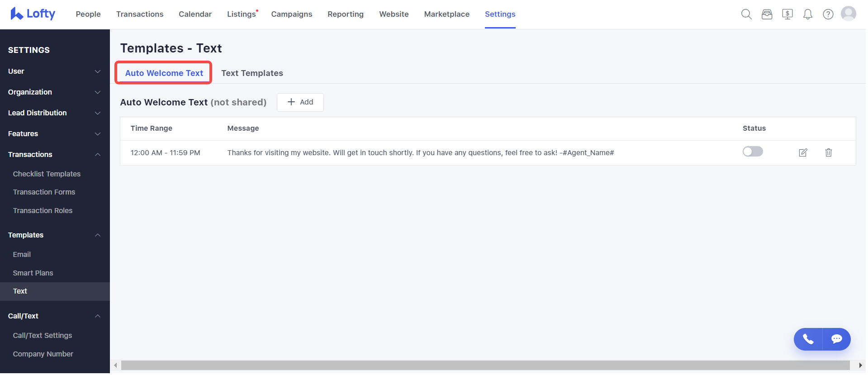This screenshot has height=375, width=868.
Task: Click the floating phone dialer button
Action: (x=808, y=339)
